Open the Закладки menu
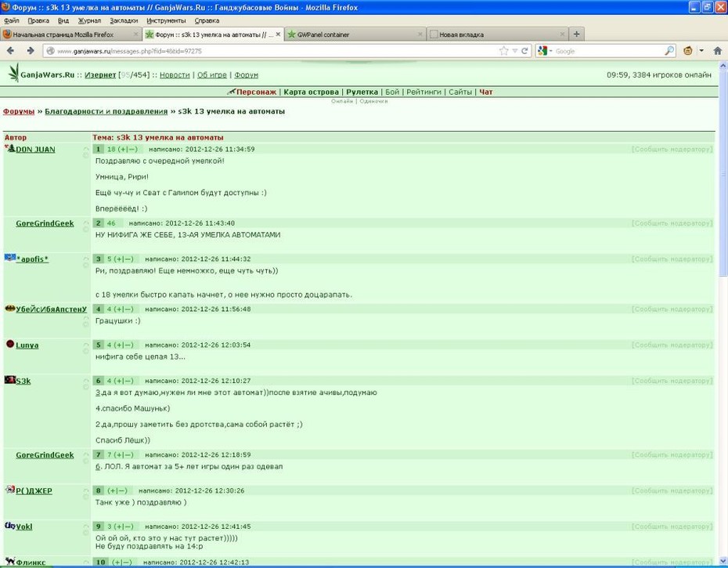 point(124,20)
